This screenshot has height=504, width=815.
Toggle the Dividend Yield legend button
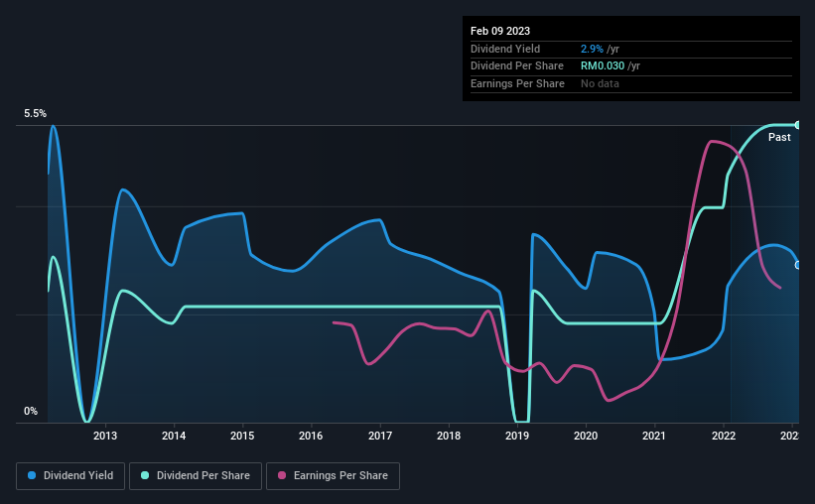(70, 476)
